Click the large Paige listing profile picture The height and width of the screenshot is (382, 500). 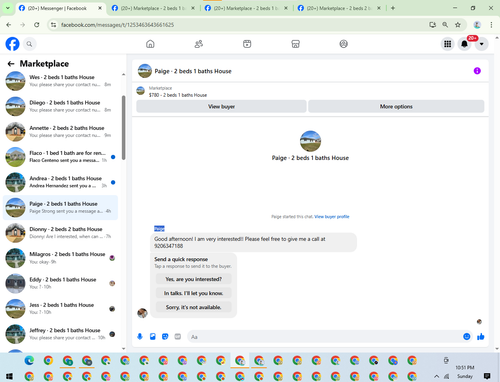[x=310, y=141]
